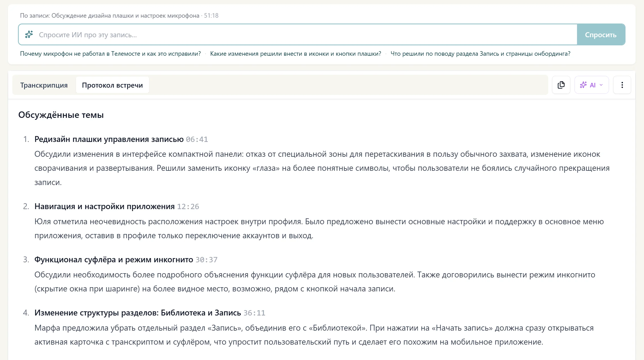644x360 pixels.
Task: Open the three-dot more options menu
Action: coord(622,85)
